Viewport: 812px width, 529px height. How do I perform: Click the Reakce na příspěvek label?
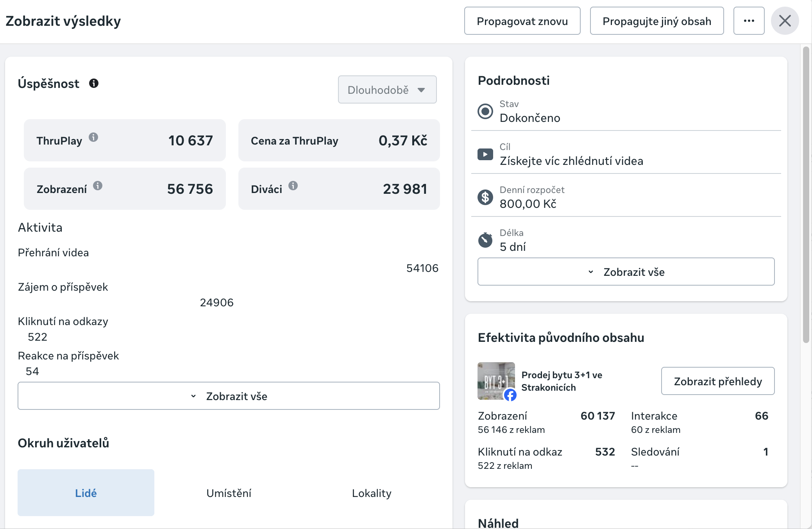coord(68,356)
